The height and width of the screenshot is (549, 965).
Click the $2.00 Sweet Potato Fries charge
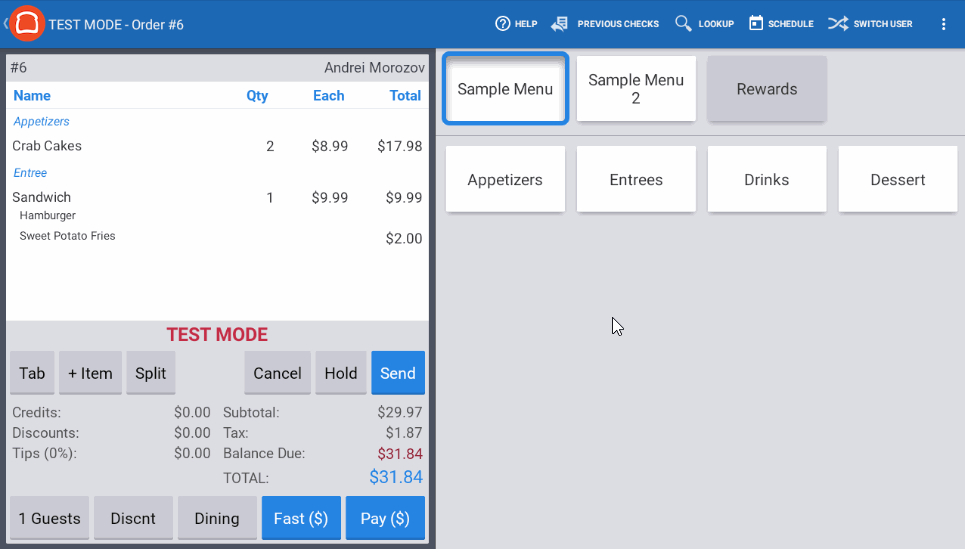click(x=404, y=238)
